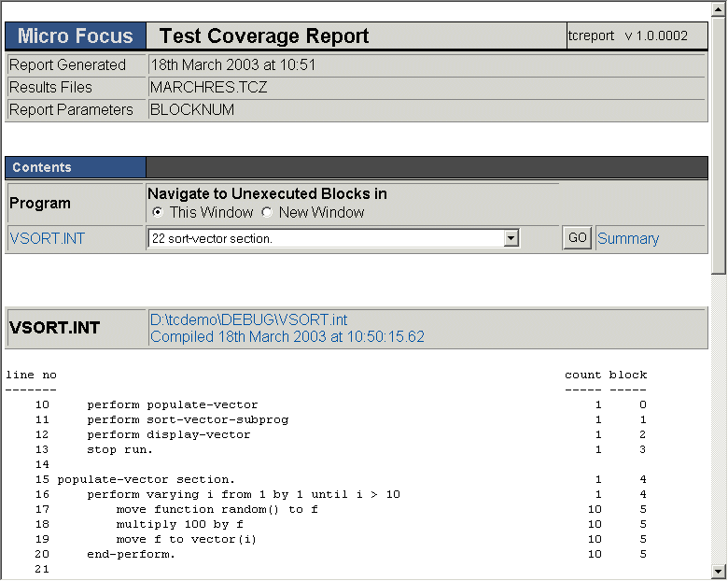Open the Summary link
The height and width of the screenshot is (581, 728).
(628, 239)
